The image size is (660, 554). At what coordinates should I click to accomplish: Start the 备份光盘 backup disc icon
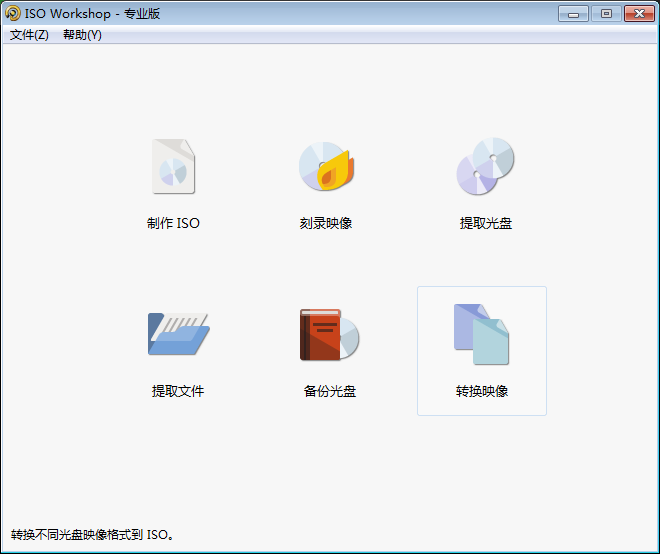tap(329, 335)
